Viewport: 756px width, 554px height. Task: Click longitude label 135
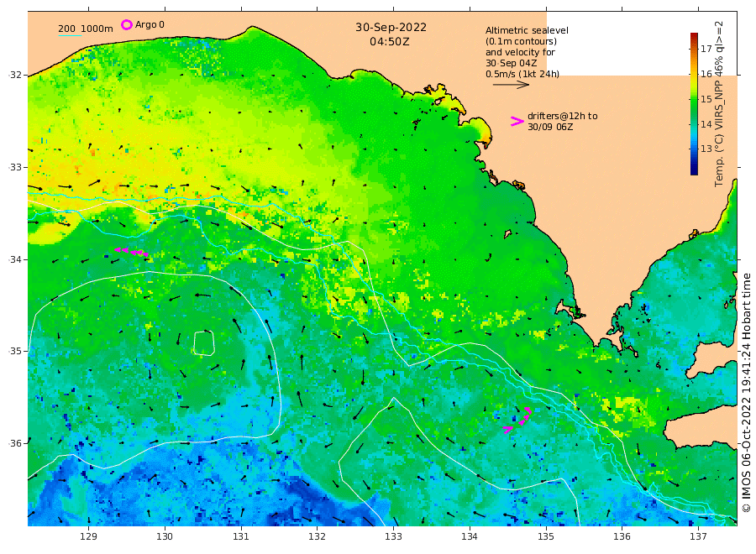tap(546, 536)
